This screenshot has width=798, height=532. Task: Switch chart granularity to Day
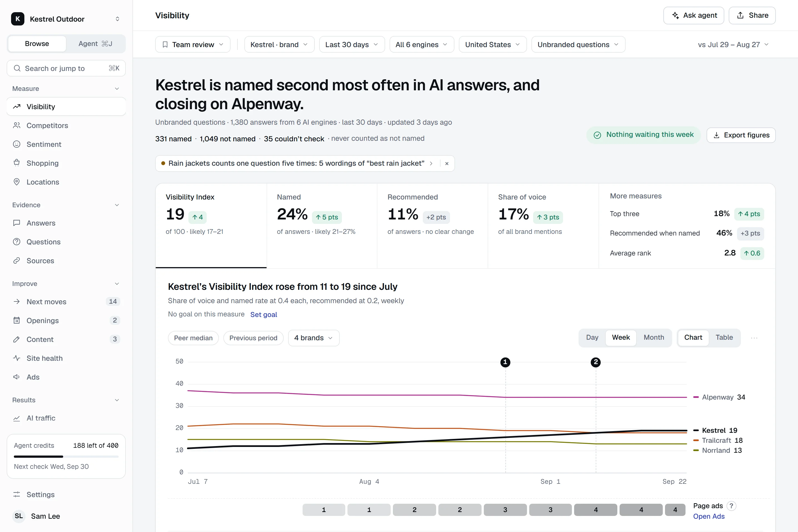592,337
